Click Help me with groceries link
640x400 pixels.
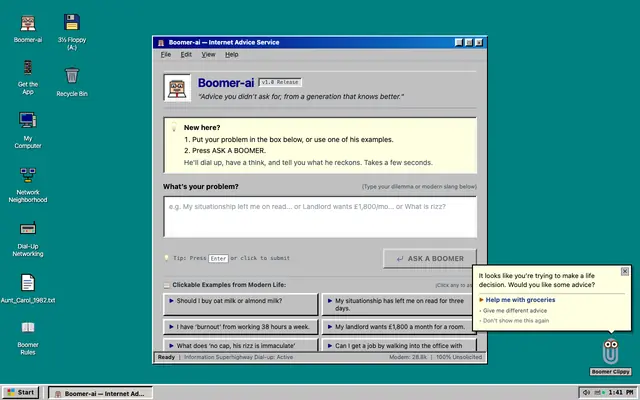[x=520, y=300]
